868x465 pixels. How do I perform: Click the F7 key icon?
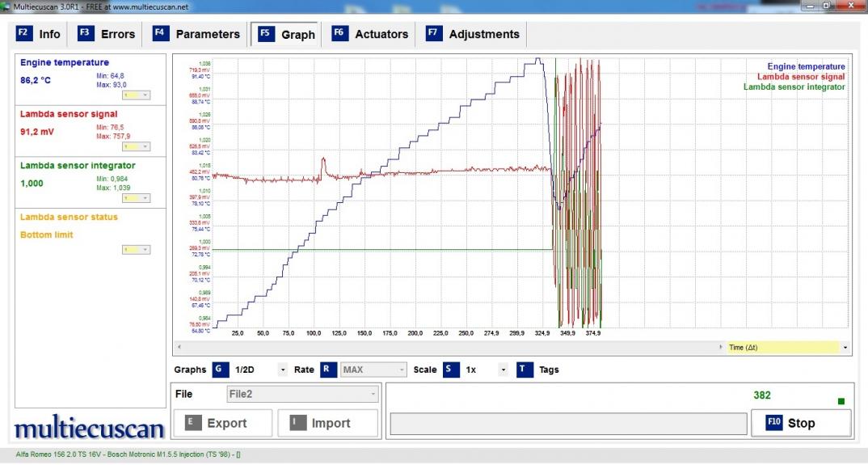point(434,32)
